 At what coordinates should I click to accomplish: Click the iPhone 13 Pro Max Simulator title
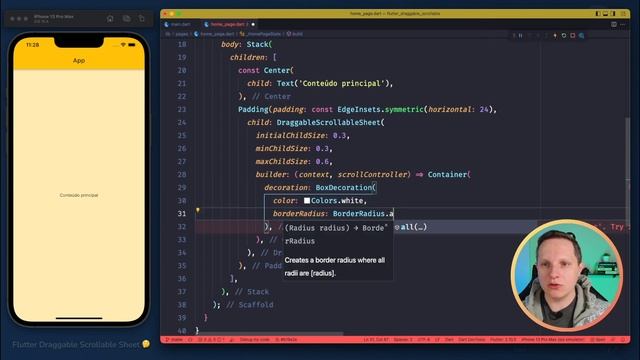pyautogui.click(x=53, y=17)
